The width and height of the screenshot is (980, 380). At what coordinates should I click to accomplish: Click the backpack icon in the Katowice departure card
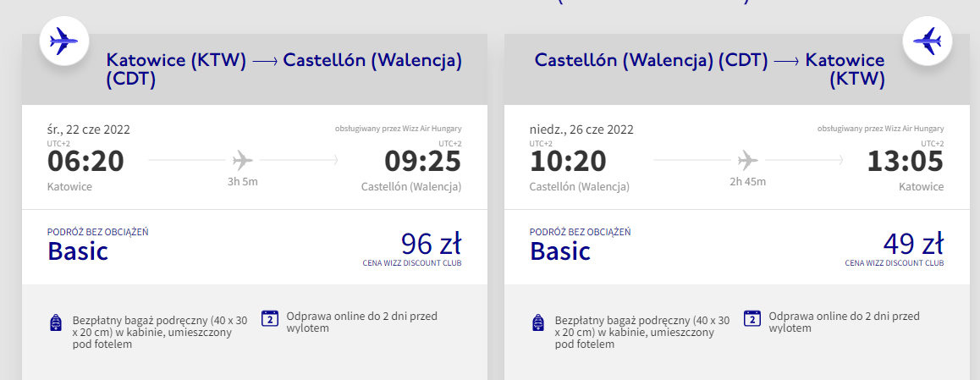(56, 322)
